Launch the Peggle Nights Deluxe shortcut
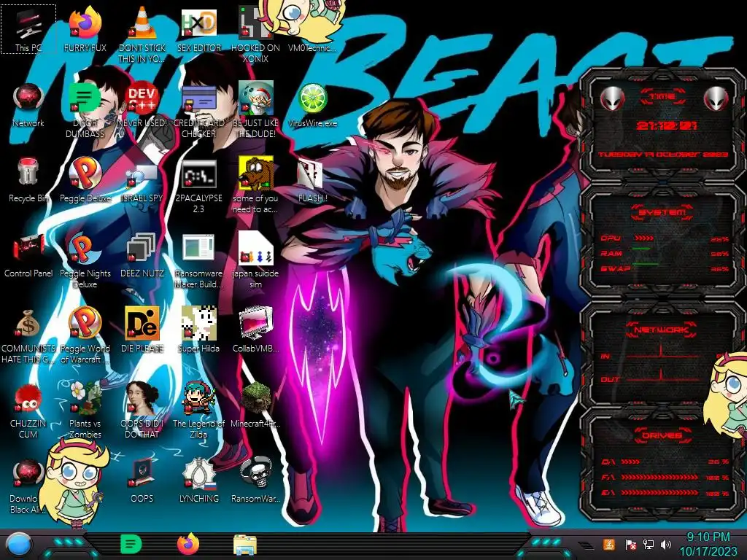Viewport: 747px width, 560px height. coord(85,261)
